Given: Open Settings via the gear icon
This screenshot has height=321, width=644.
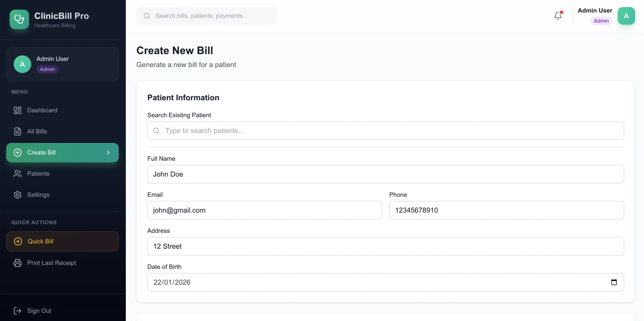Looking at the screenshot, I should (x=17, y=195).
